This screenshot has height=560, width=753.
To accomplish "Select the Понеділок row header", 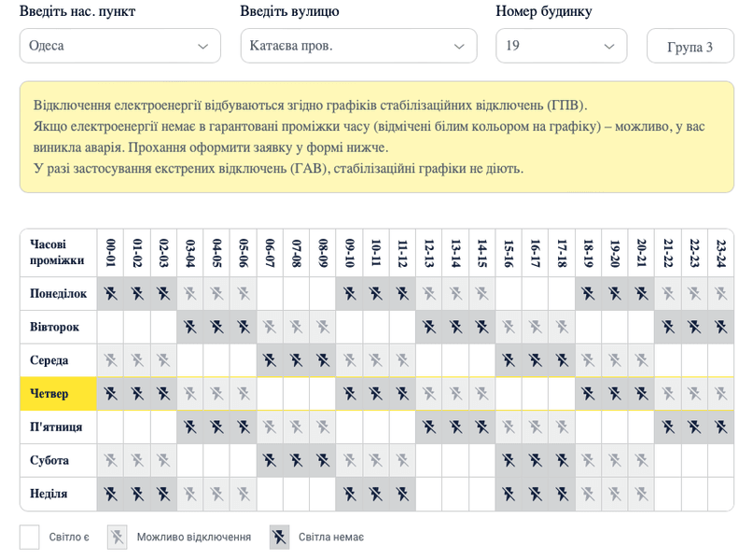I will click(x=58, y=294).
